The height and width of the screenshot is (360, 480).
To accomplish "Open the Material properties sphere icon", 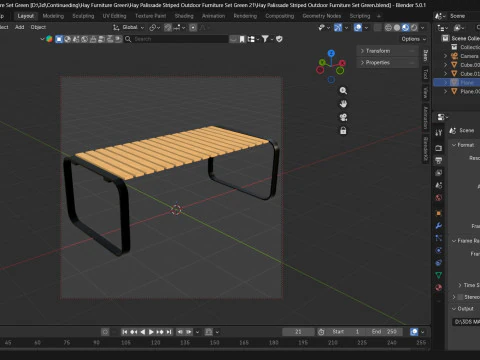I will point(439,287).
